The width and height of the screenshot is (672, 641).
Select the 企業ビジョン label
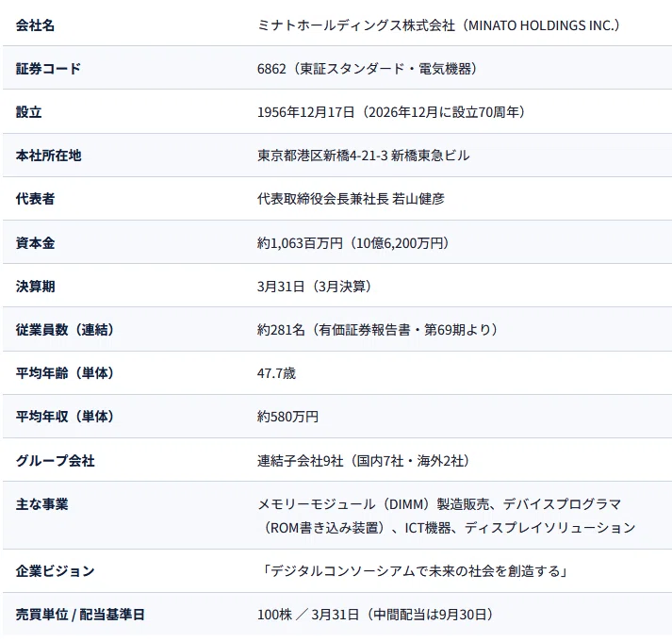click(55, 571)
